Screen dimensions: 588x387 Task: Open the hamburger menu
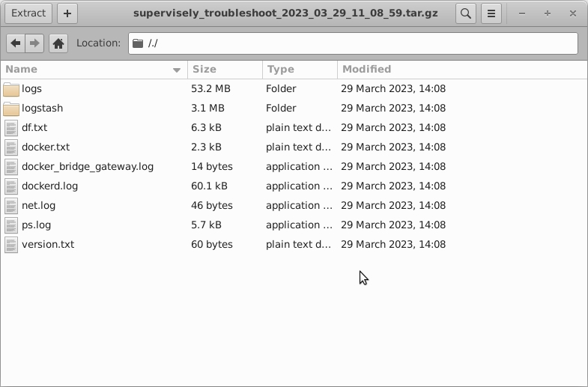491,13
